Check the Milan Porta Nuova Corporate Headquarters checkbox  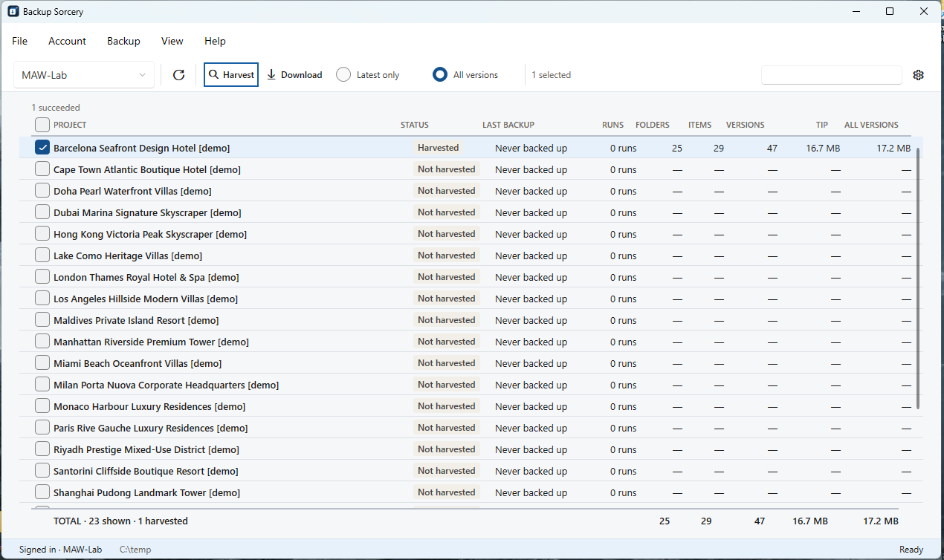[x=42, y=385]
